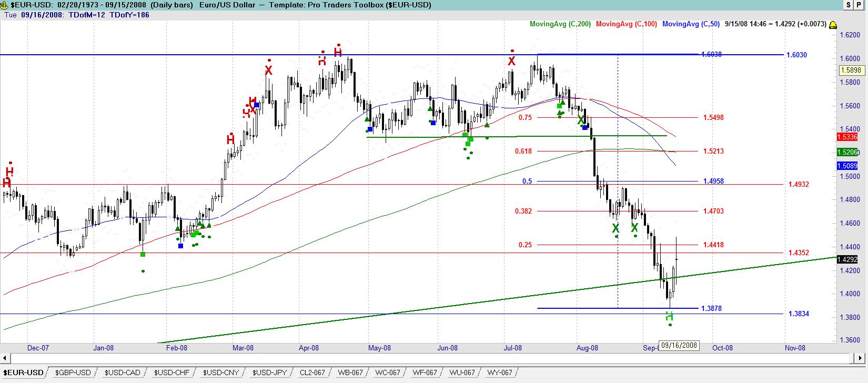Click the Oct-08 label on time axis

click(722, 348)
